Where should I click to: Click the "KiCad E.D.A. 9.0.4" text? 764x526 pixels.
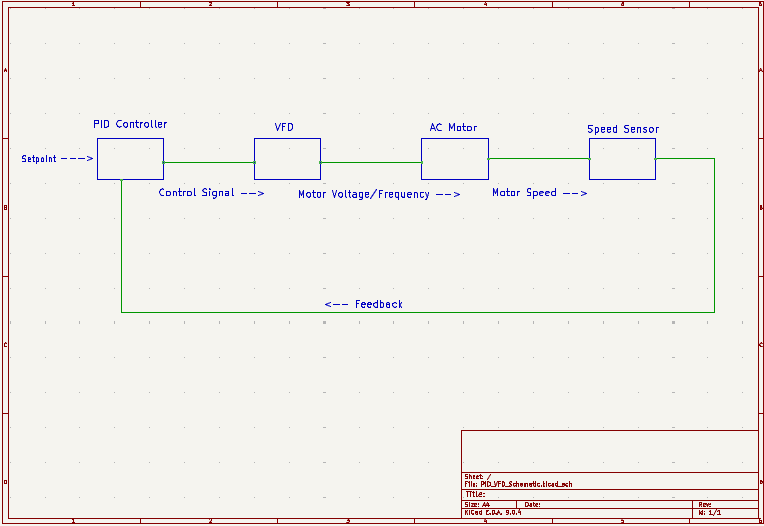coord(493,513)
